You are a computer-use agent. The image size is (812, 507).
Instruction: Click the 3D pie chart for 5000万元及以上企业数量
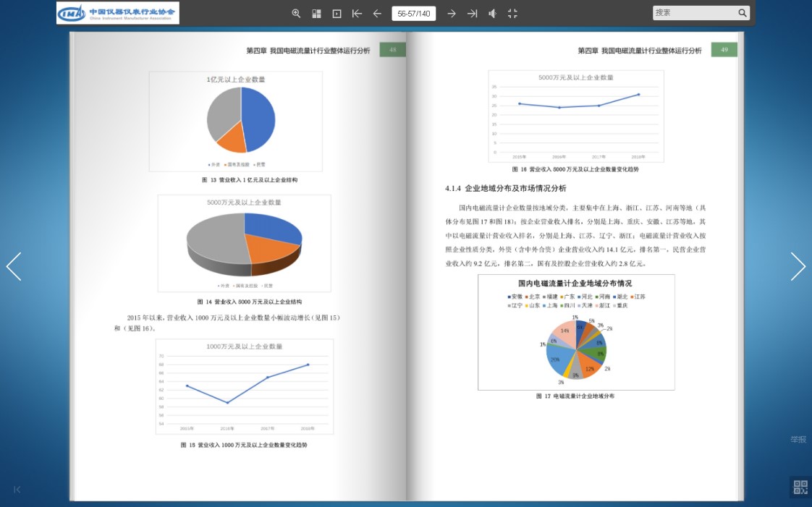point(245,244)
